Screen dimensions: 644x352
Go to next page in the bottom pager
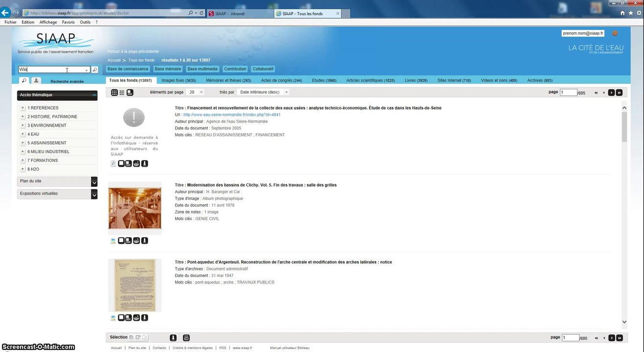(611, 338)
